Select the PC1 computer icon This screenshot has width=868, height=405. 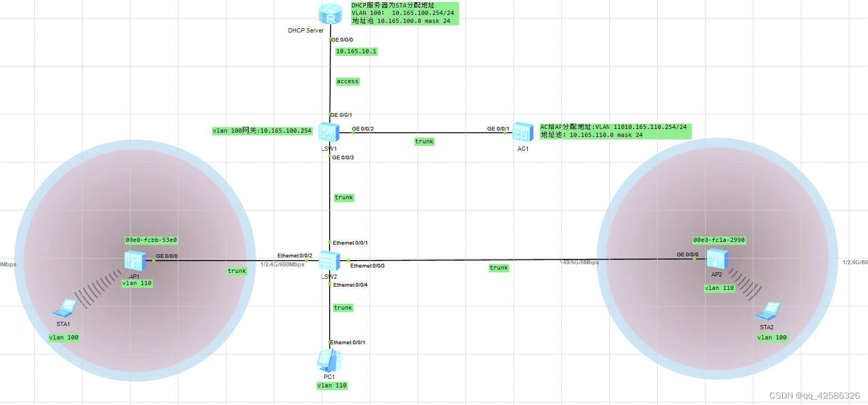coord(329,361)
